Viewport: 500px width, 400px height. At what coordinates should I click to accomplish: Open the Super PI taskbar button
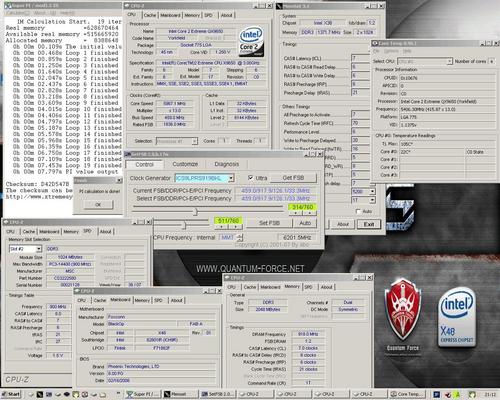143,394
